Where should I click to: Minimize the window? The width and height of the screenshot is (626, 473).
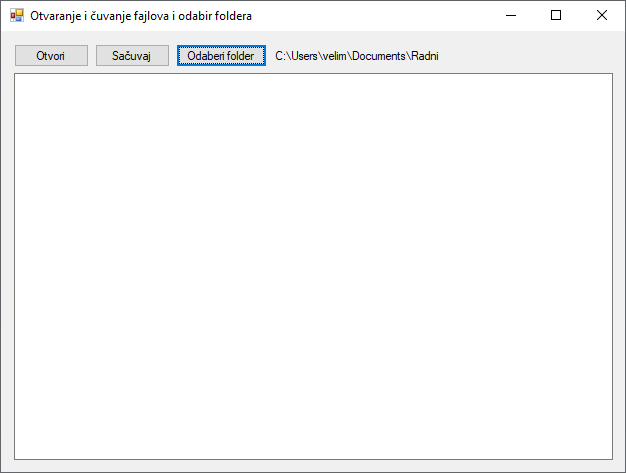pyautogui.click(x=511, y=16)
